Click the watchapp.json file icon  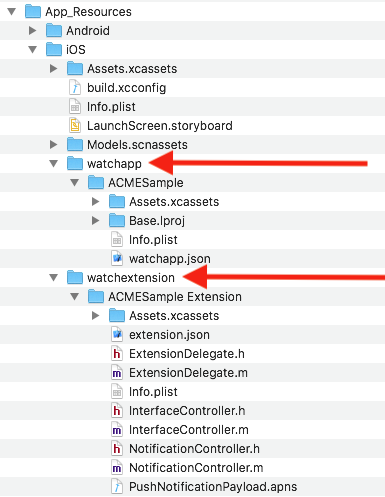pyautogui.click(x=117, y=258)
